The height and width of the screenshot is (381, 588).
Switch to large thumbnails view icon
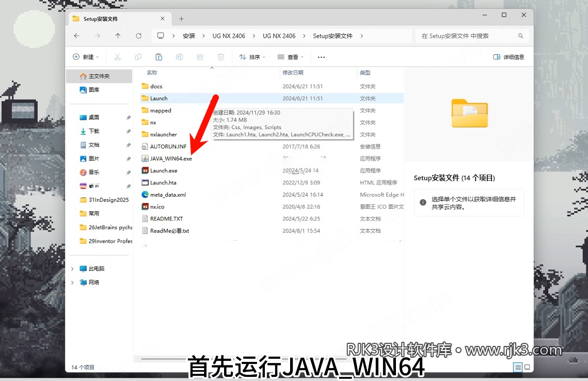tap(527, 367)
